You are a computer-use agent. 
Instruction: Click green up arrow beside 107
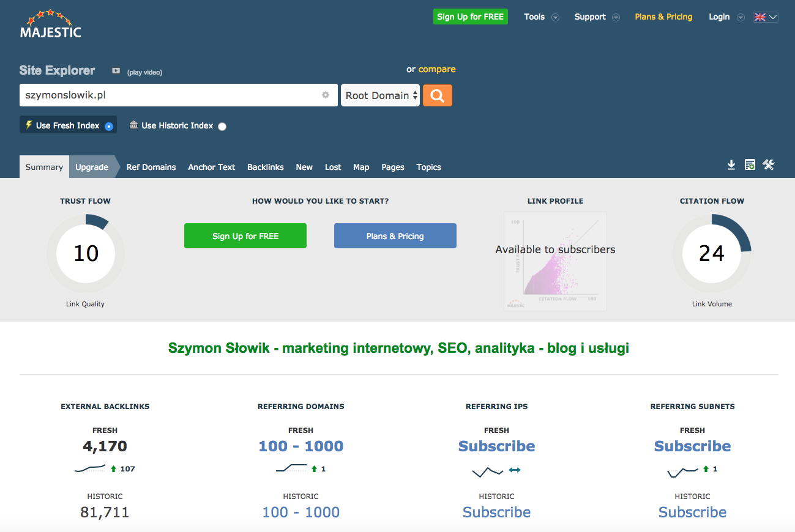[x=113, y=469]
